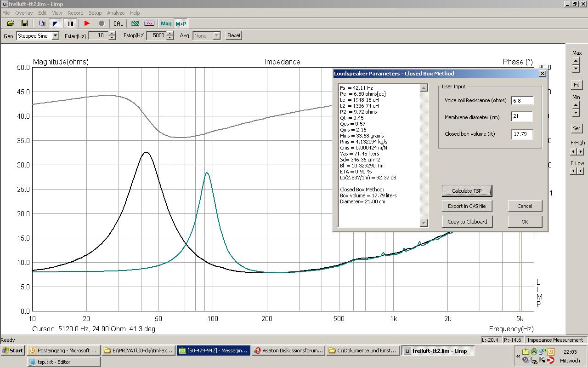Toggle the M+P magnitude and phase view
Image resolution: width=588 pixels, height=368 pixels.
point(181,23)
